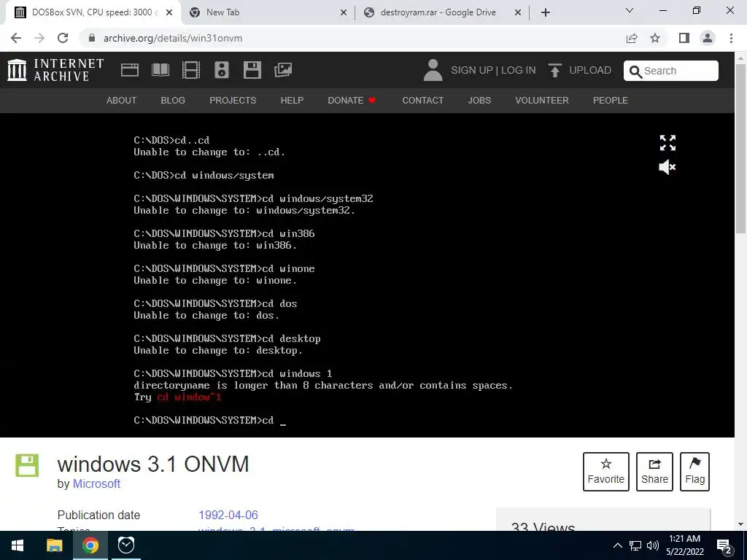Open the Texts book icon
The width and height of the screenshot is (747, 560).
pyautogui.click(x=160, y=70)
